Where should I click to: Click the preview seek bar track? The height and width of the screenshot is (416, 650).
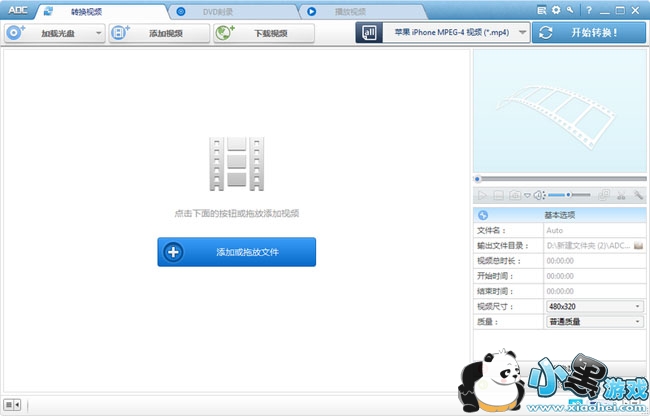click(x=560, y=179)
